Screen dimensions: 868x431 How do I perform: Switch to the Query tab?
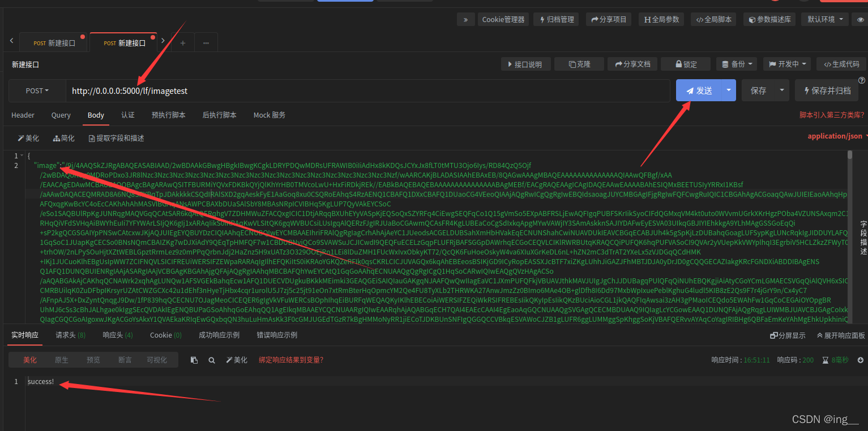click(61, 115)
